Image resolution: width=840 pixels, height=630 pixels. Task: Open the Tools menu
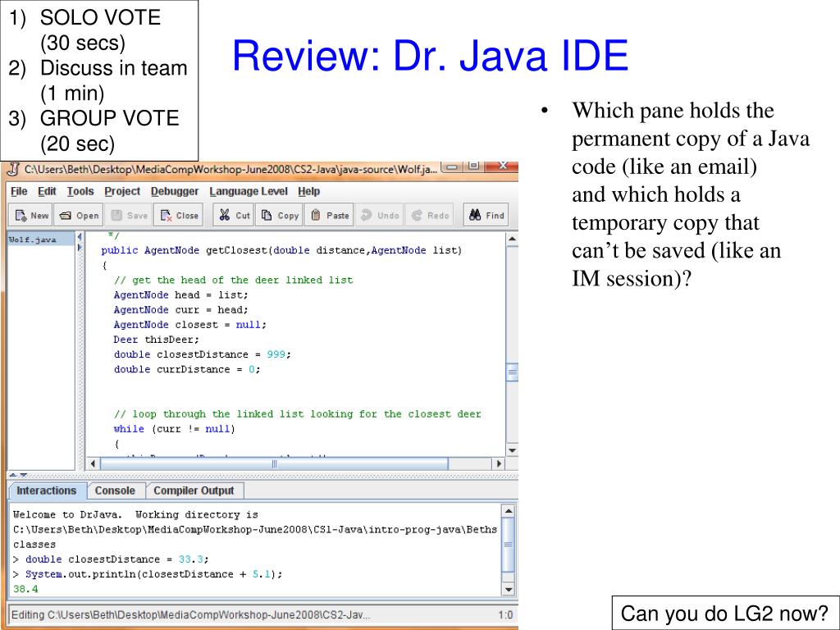tap(80, 191)
